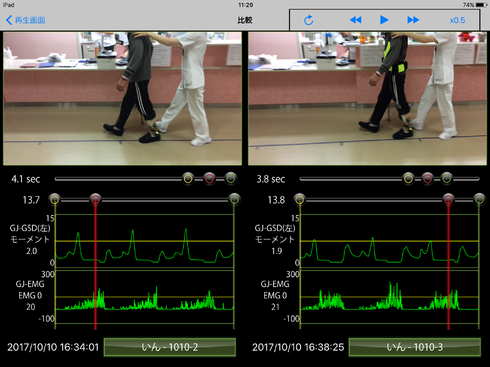Click red cursor handle on right 13.8 timeline

448,200
